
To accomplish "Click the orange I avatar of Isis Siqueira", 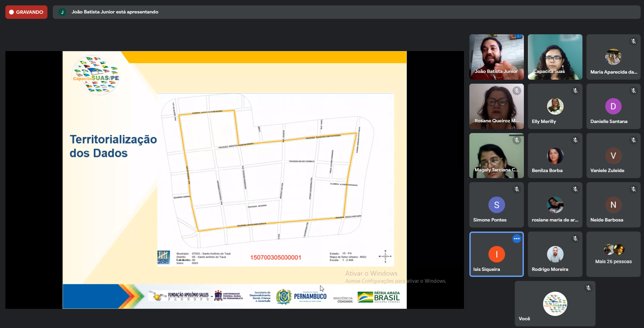I will pos(496,254).
